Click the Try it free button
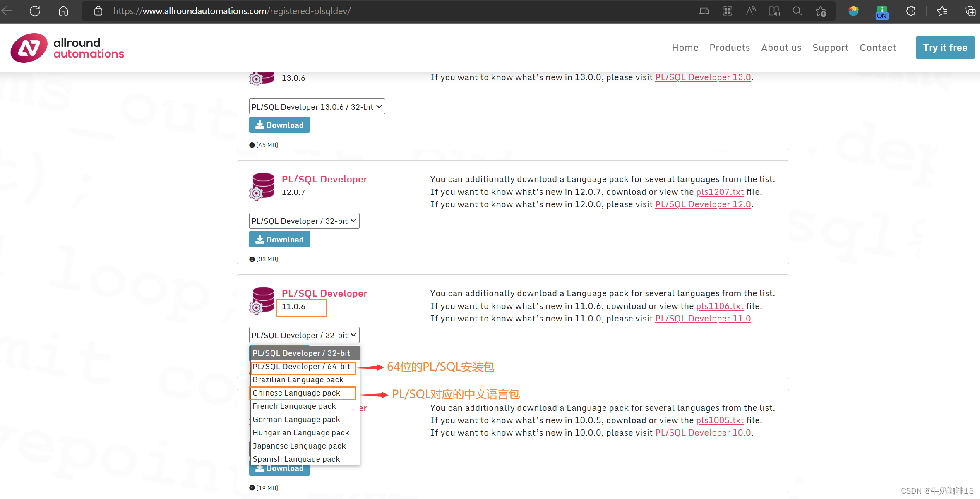980x499 pixels. click(x=945, y=48)
